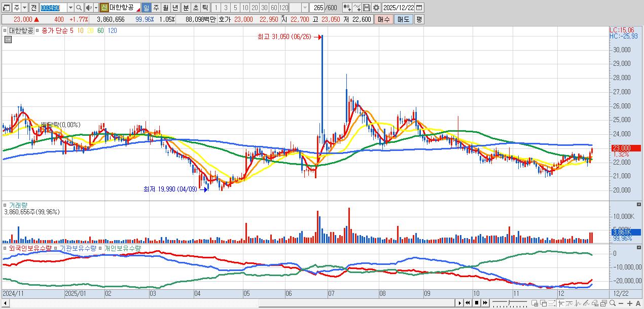Open chart settings gear
Image resolution: width=644 pixels, height=309 pixels.
pos(376,8)
